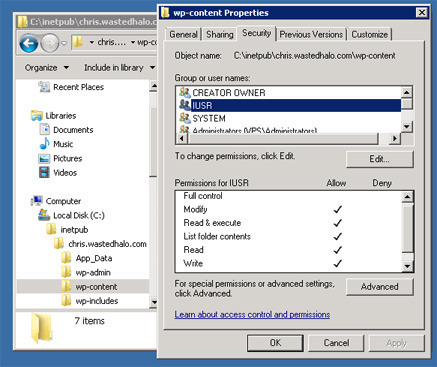Click the IUSR user icon
Screen dimensions: 437x367
pyautogui.click(x=185, y=105)
